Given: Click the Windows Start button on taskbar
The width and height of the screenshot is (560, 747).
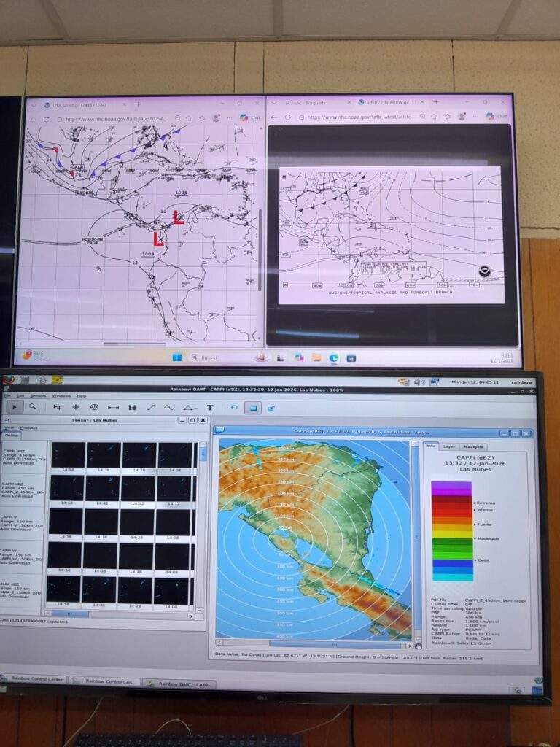Looking at the screenshot, I should pyautogui.click(x=176, y=357).
